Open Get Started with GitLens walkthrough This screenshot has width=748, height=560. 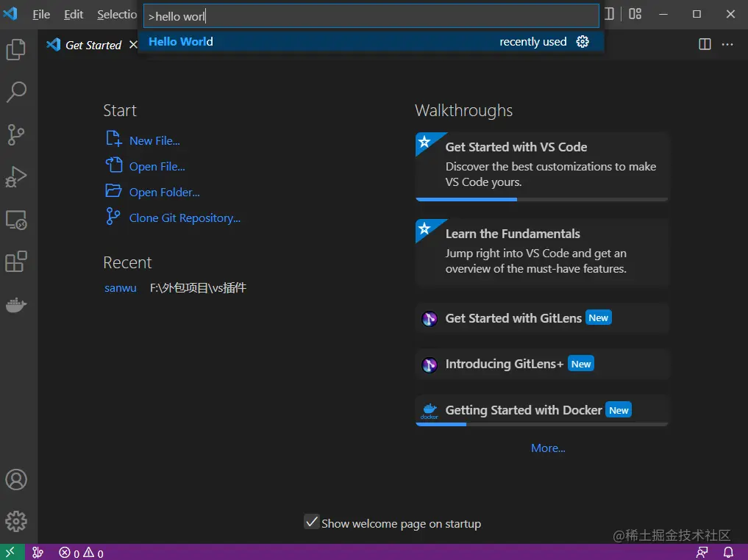[542, 318]
